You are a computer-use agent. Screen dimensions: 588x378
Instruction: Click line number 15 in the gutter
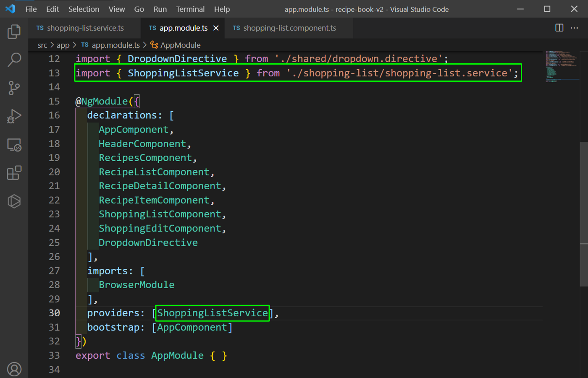coord(54,101)
